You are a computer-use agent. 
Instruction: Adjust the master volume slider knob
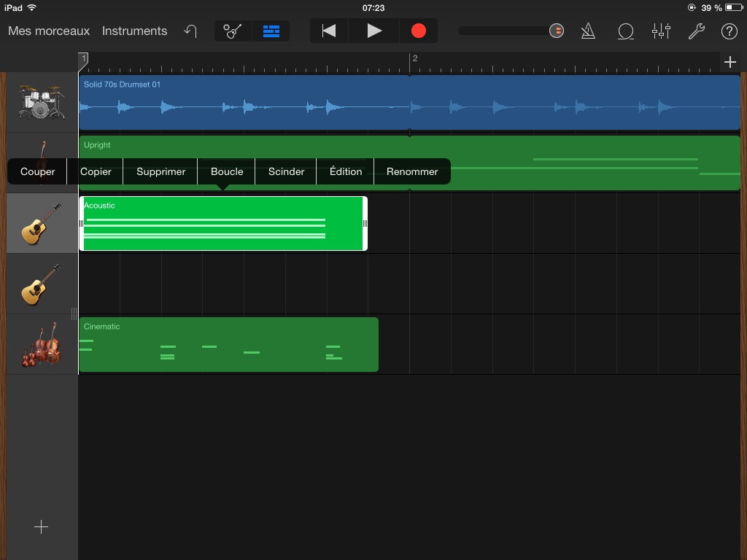[557, 31]
